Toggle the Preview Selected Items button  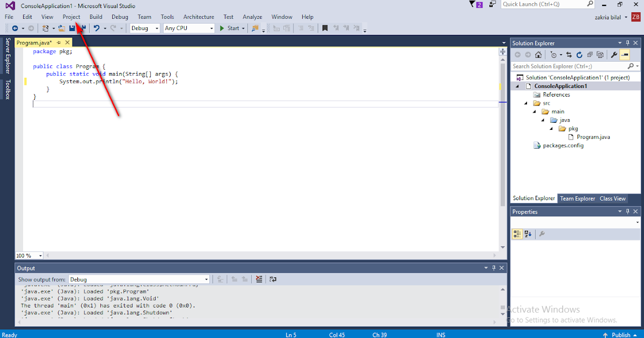[x=625, y=55]
